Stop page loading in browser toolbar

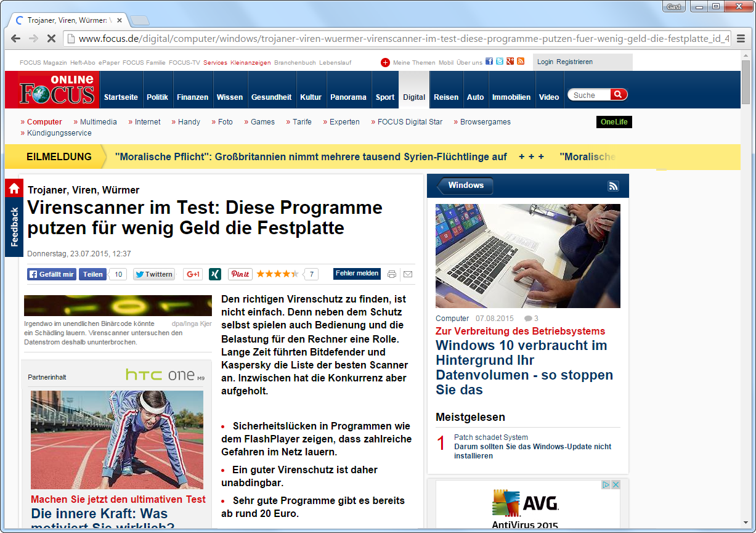click(51, 39)
